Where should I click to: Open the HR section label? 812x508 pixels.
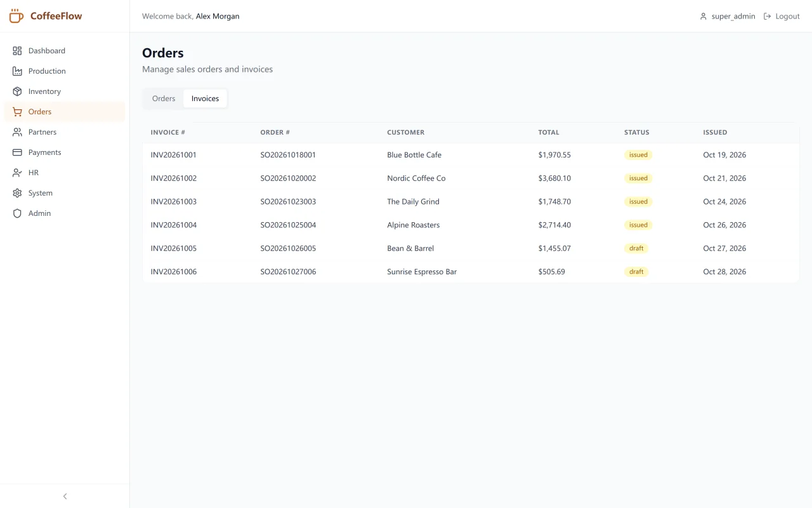tap(34, 173)
